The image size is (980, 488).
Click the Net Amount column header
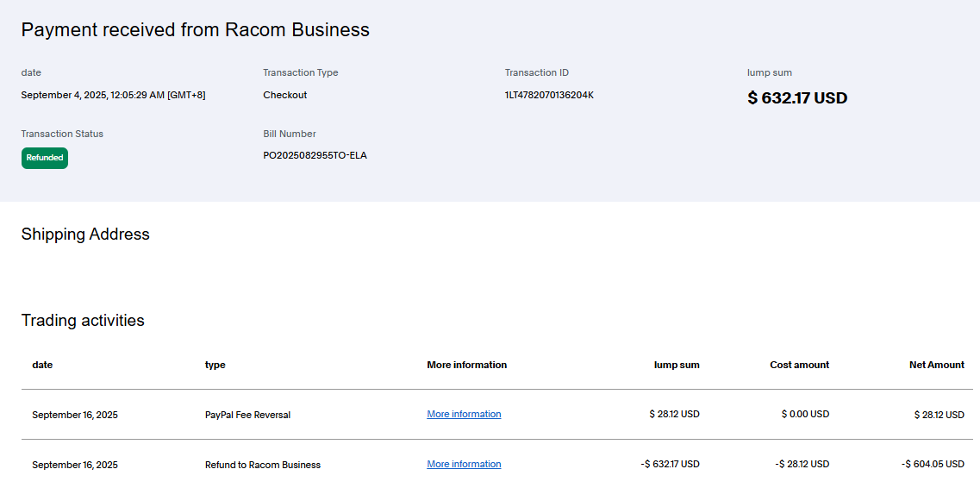click(x=936, y=365)
